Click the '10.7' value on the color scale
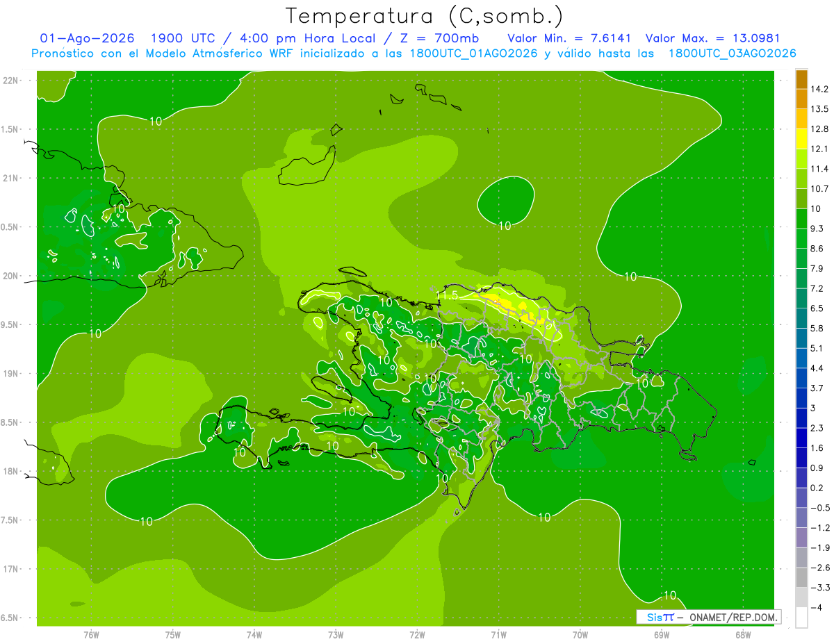 coord(819,188)
